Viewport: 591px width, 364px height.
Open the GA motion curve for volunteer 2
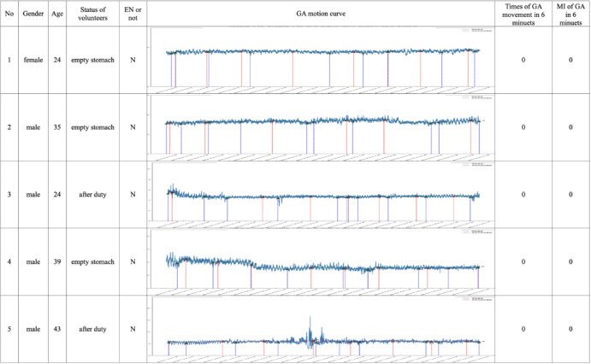(x=321, y=127)
